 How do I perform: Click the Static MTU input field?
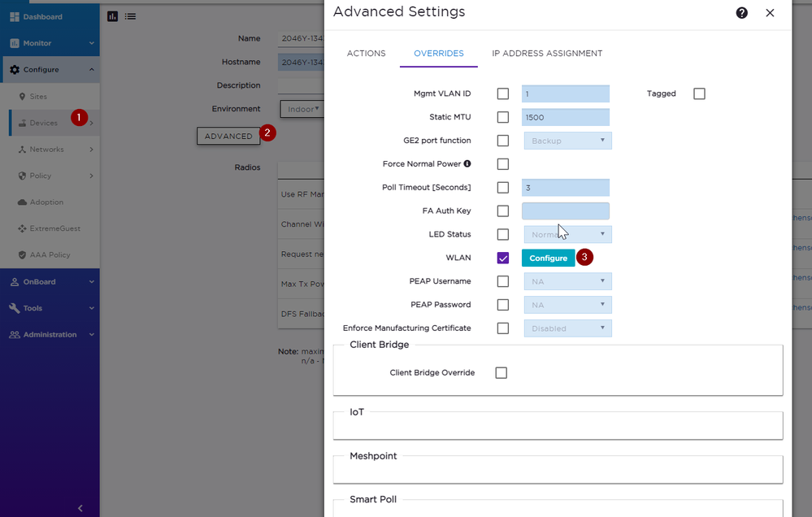[x=565, y=118]
